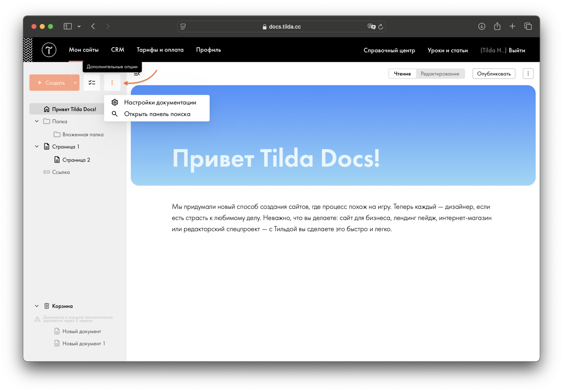Viewport: 563px width, 392px height.
Task: Click the gear icon for Настройки документации
Action: click(115, 102)
